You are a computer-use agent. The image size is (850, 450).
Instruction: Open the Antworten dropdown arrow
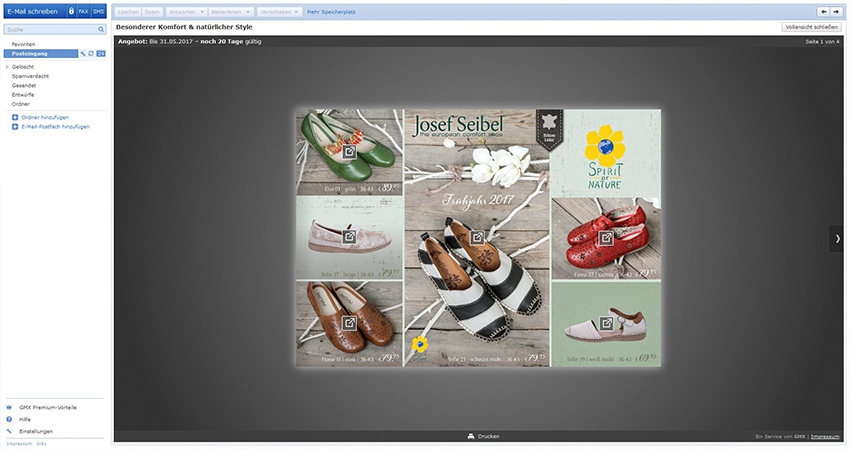(x=202, y=12)
